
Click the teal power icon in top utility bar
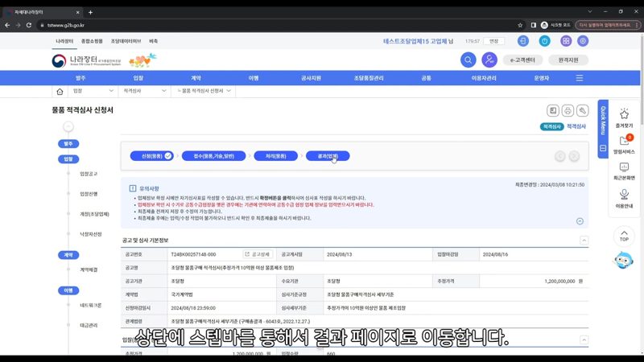[545, 41]
